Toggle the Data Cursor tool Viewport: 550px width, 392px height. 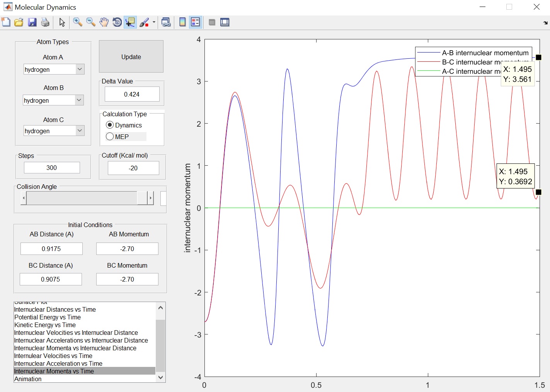130,22
